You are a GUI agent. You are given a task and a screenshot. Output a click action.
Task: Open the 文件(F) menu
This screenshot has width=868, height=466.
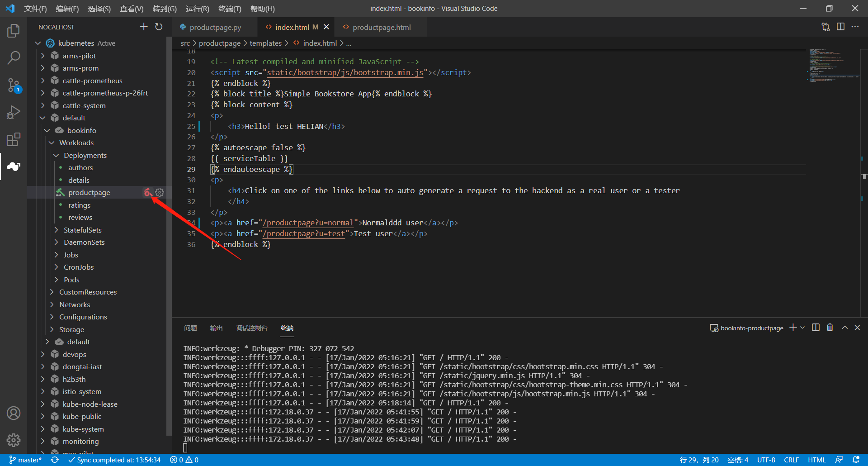[35, 9]
